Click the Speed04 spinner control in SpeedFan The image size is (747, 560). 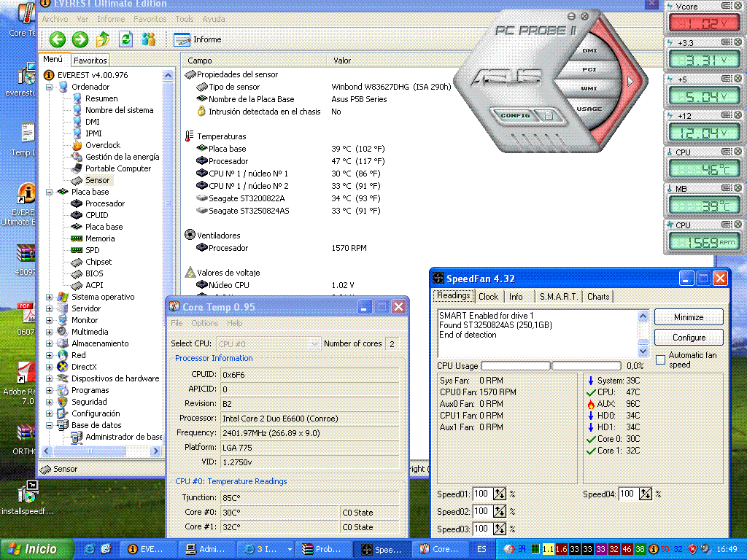pyautogui.click(x=645, y=494)
